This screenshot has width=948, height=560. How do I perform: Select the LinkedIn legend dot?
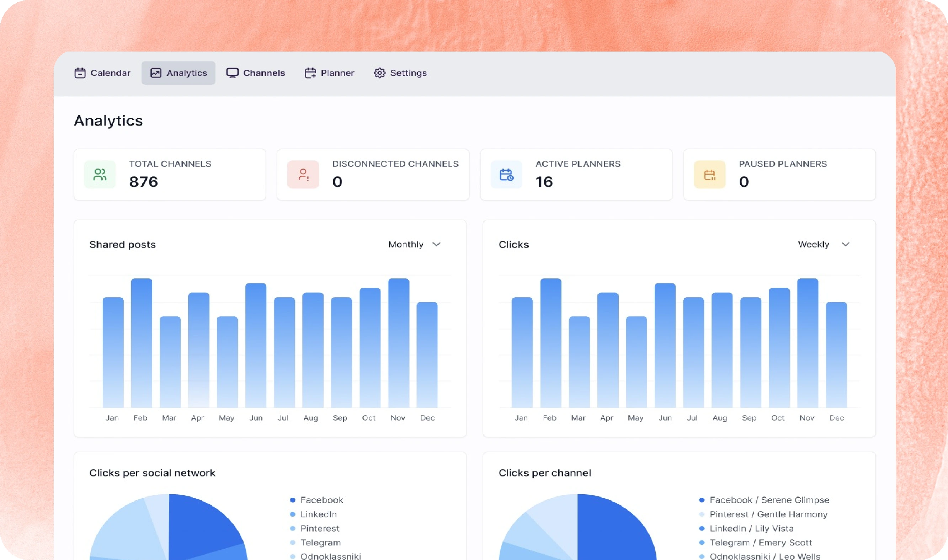[x=293, y=514]
